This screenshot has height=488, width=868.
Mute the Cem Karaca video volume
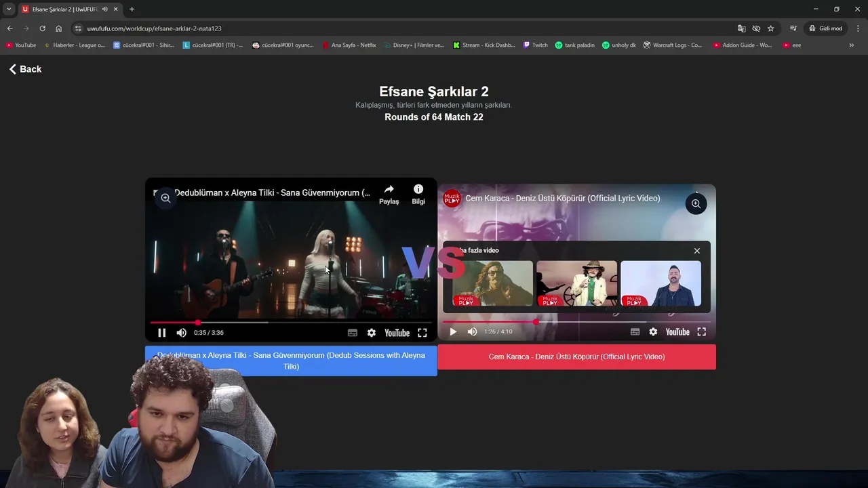[x=472, y=332]
